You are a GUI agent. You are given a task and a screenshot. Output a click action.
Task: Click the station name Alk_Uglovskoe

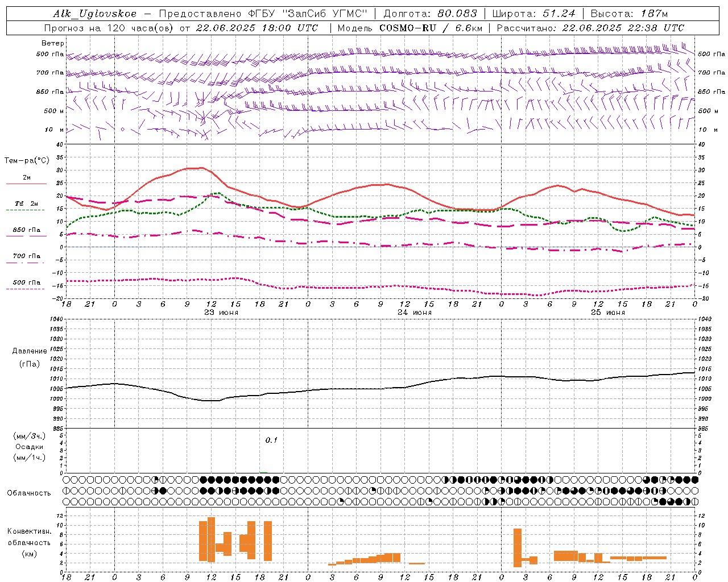pyautogui.click(x=94, y=14)
